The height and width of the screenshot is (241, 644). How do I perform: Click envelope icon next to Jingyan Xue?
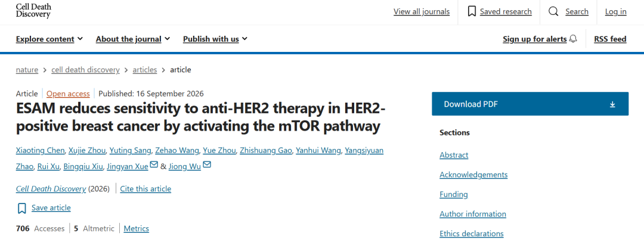coord(154,165)
